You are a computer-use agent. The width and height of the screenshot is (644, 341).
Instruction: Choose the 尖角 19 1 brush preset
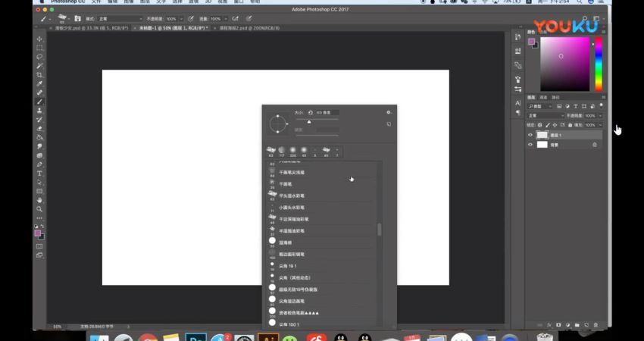click(x=289, y=266)
